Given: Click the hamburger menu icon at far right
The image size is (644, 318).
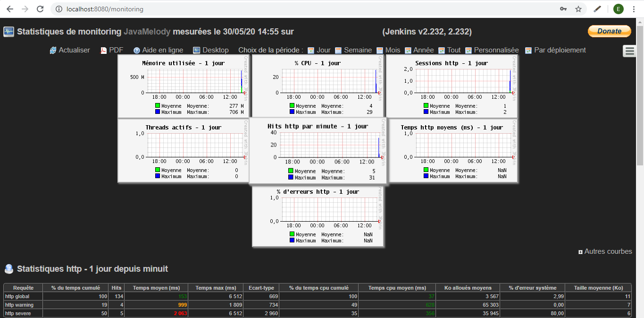Looking at the screenshot, I should 629,51.
